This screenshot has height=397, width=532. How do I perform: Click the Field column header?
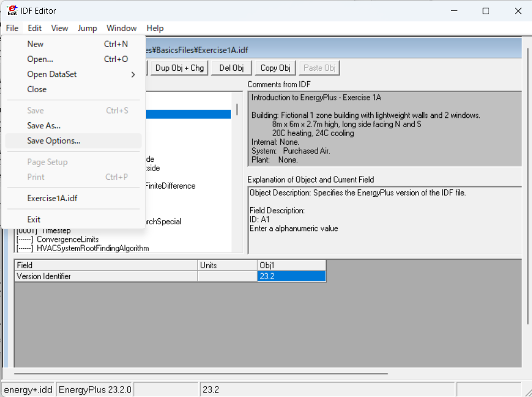(106, 265)
